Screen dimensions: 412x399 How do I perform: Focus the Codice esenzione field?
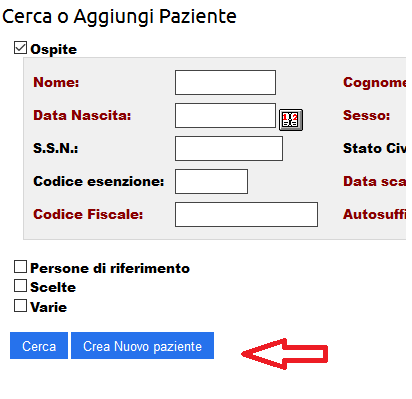pyautogui.click(x=211, y=181)
